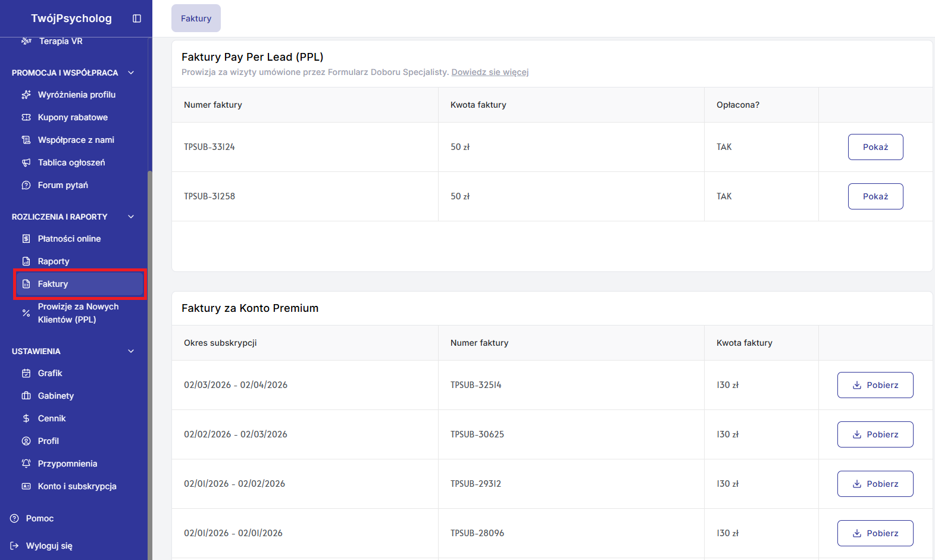Download invoice TPSUB-29312
The height and width of the screenshot is (560, 935).
tap(875, 484)
